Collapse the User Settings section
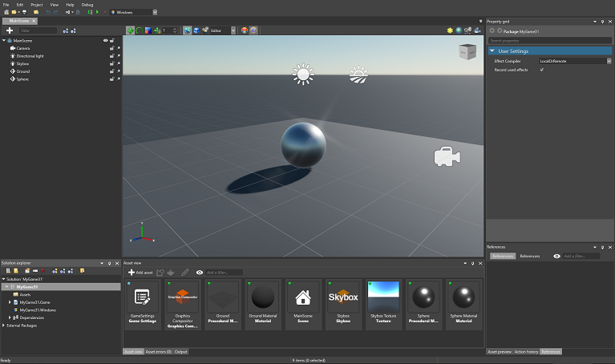This screenshot has height=364, width=615. point(492,51)
